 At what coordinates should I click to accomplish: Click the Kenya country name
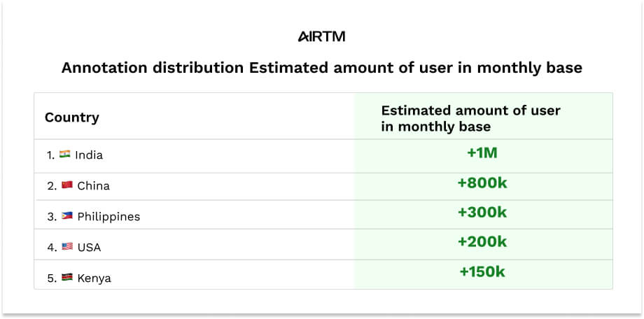point(94,278)
